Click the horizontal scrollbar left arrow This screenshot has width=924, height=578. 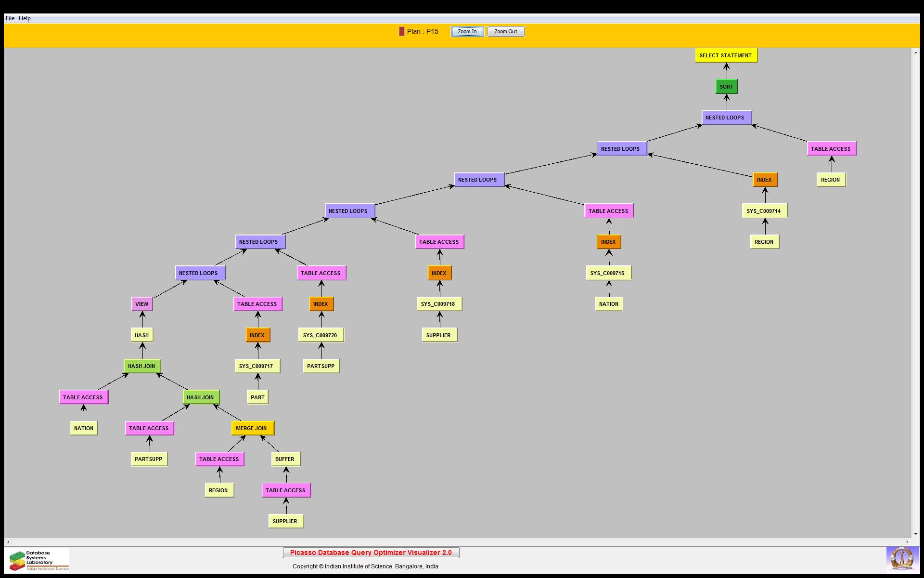8,542
